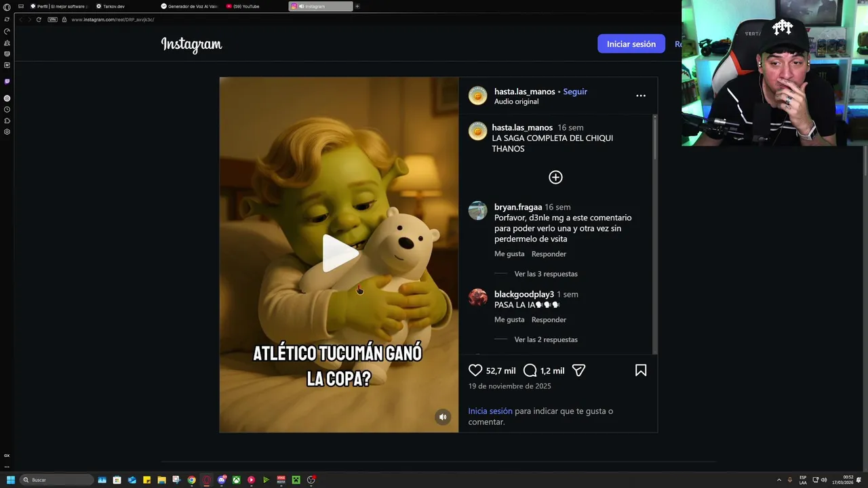Switch to the Tarkov.dev tab
The image size is (868, 488).
point(124,6)
